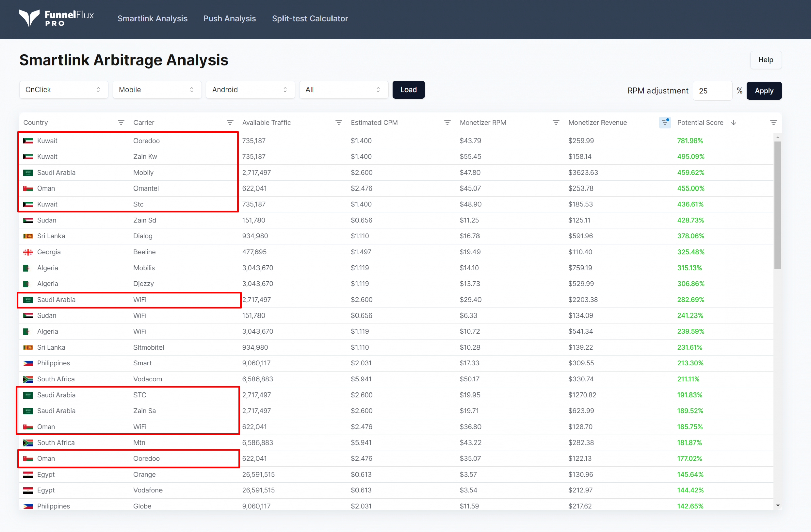Click the Sudan flag in the Zain Sd row

pyautogui.click(x=28, y=220)
